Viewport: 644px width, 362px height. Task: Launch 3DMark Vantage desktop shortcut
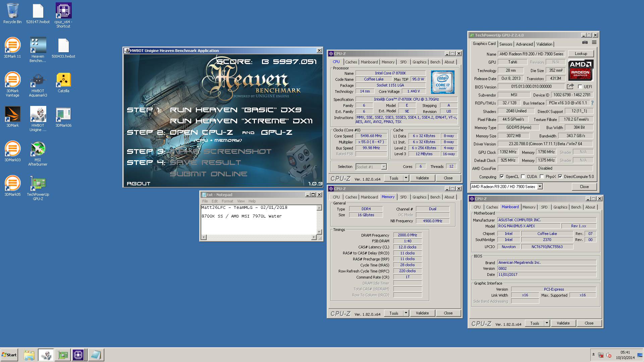point(12,84)
